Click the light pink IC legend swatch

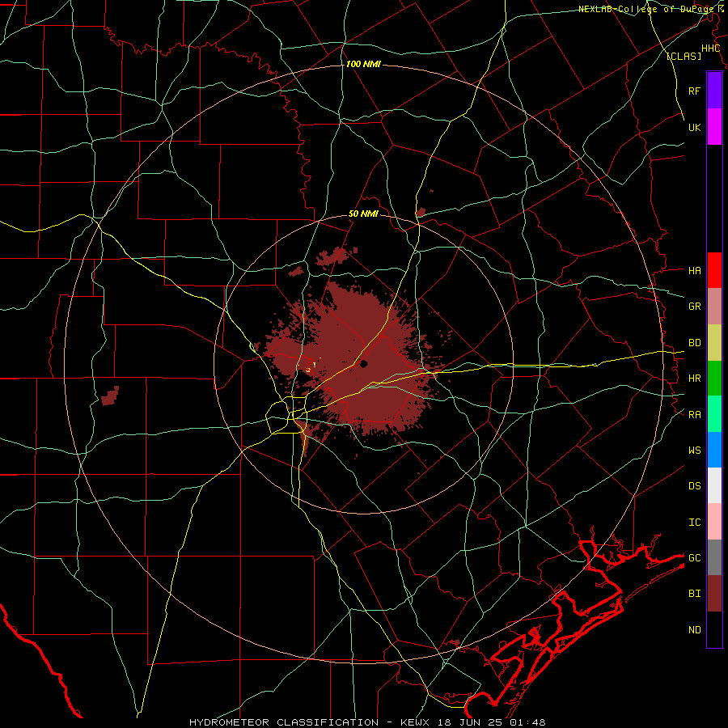pos(714,522)
